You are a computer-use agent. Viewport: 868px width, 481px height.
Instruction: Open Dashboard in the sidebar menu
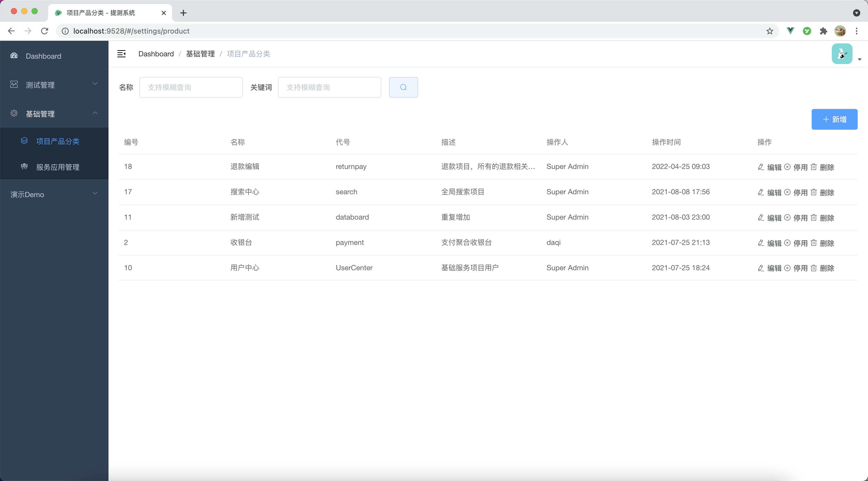pyautogui.click(x=54, y=56)
